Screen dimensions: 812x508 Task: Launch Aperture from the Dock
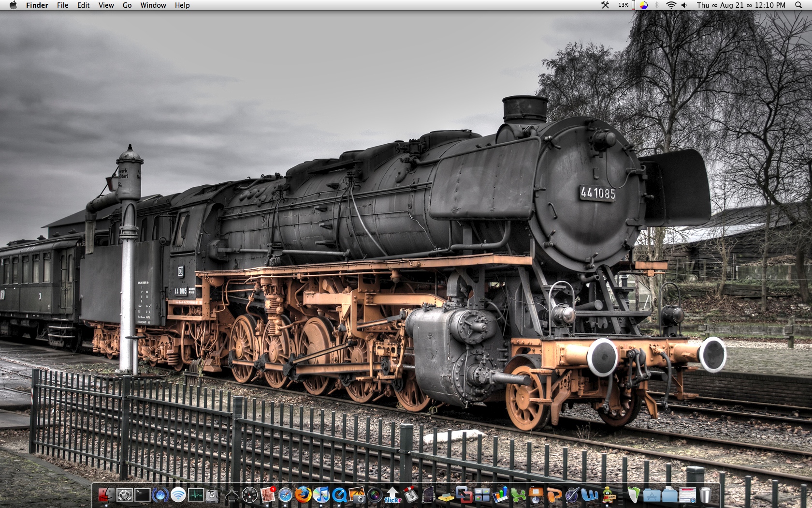click(x=375, y=495)
